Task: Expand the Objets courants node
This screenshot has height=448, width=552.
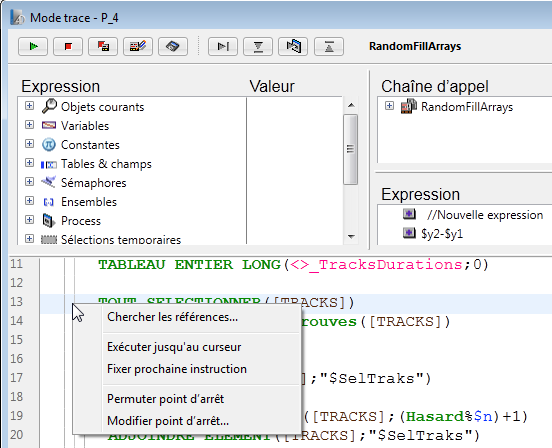Action: click(30, 106)
